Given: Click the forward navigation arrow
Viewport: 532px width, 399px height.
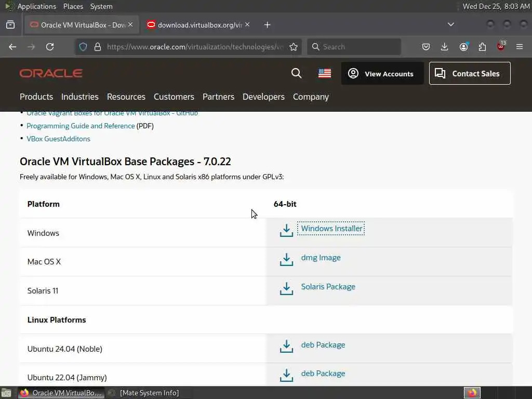Looking at the screenshot, I should pos(31,47).
